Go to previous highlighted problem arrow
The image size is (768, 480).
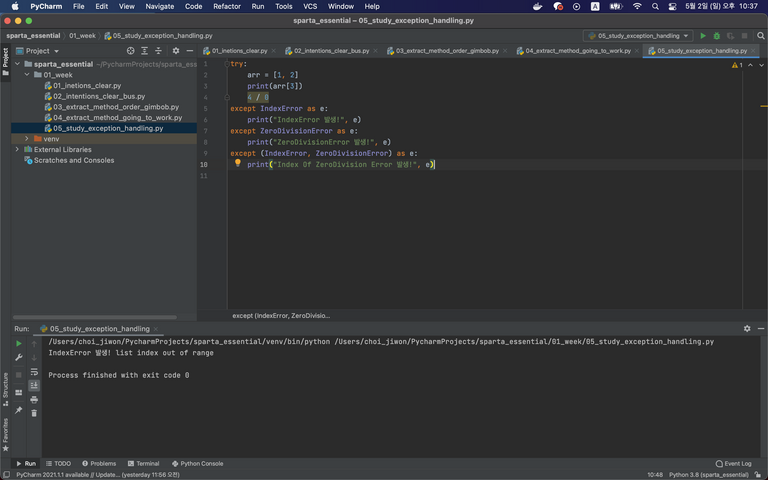coord(750,65)
